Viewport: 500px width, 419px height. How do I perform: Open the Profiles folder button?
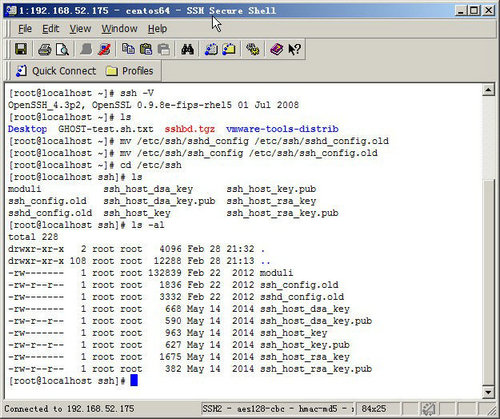(x=129, y=71)
